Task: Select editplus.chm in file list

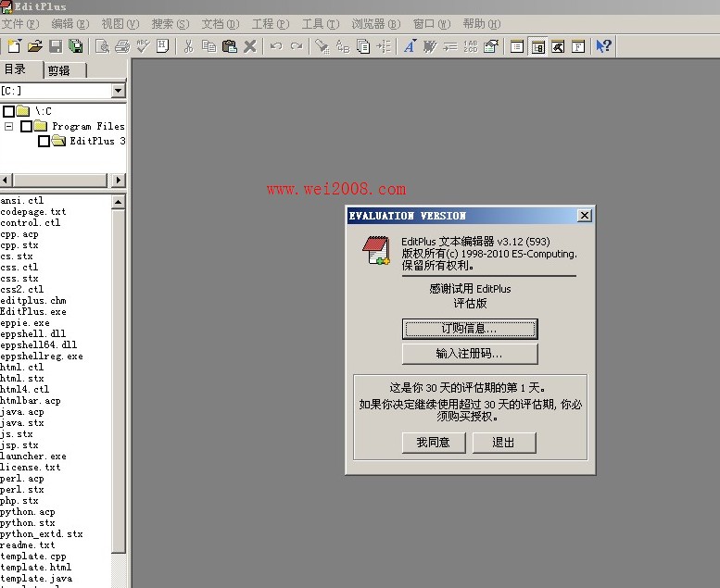Action: click(x=33, y=301)
